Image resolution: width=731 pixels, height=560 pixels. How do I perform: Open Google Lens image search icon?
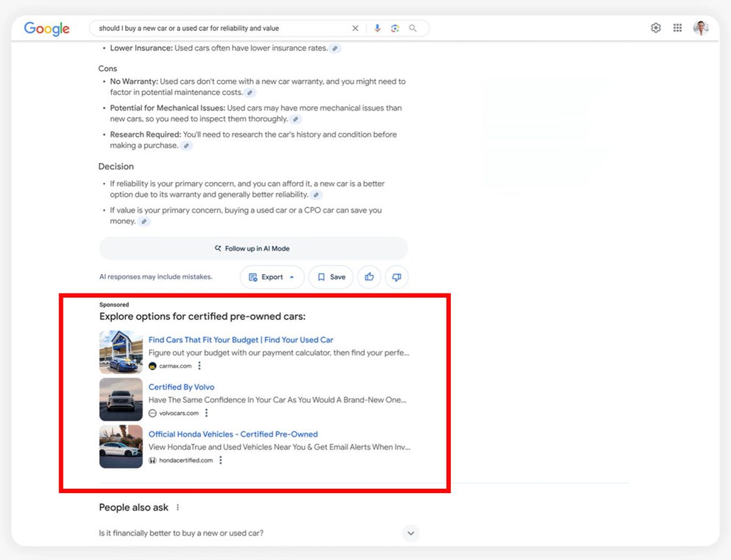pyautogui.click(x=395, y=28)
